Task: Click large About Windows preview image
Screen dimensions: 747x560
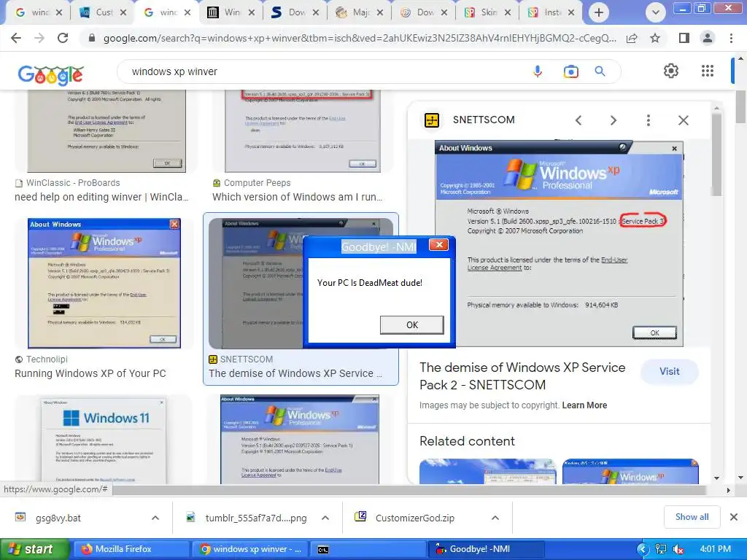Action: click(559, 244)
